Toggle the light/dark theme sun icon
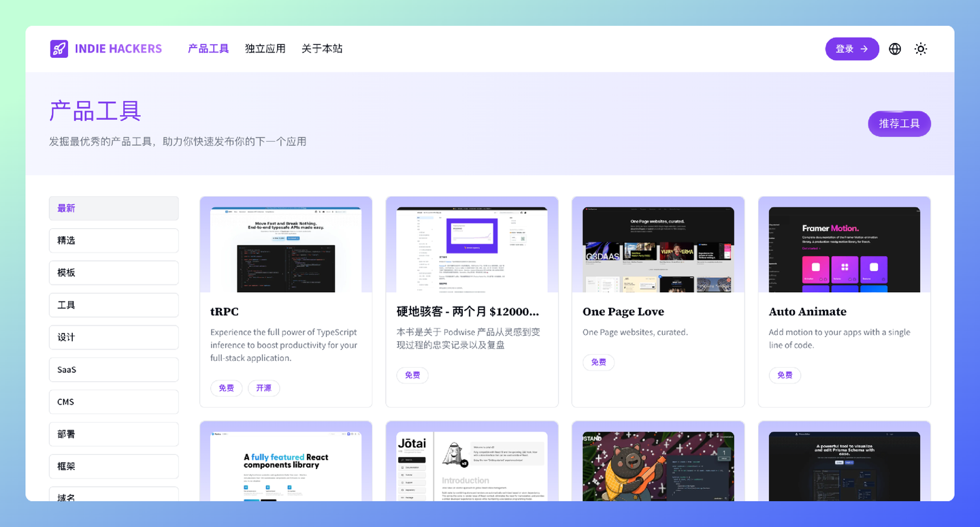This screenshot has height=527, width=980. [921, 49]
